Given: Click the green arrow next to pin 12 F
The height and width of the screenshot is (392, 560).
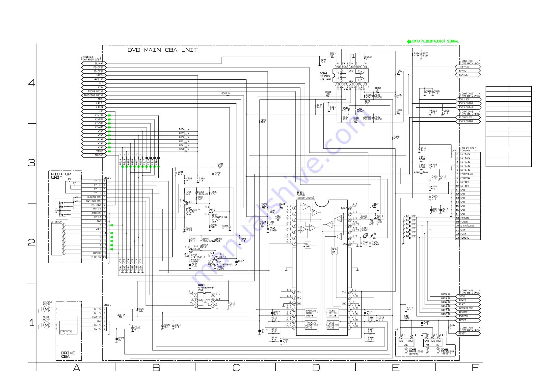Looking at the screenshot, I should click(x=112, y=225).
